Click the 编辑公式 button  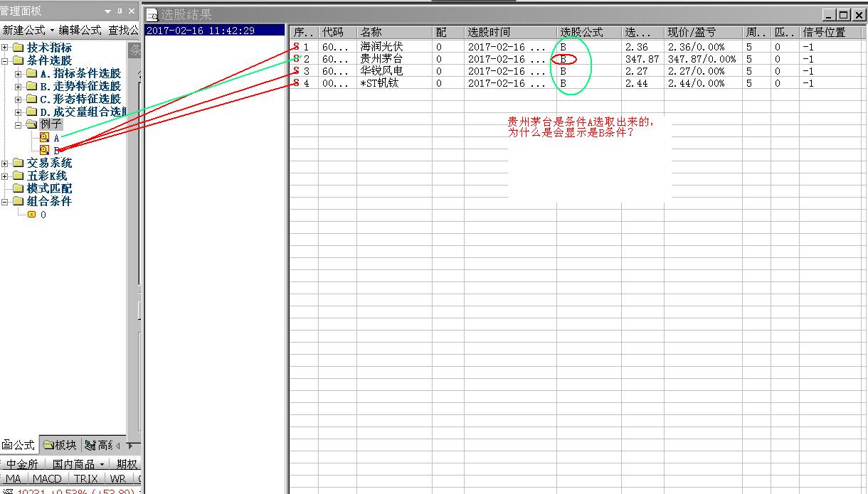pos(80,30)
